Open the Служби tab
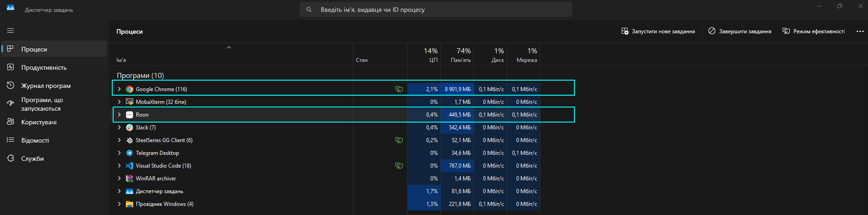The width and height of the screenshot is (868, 215). tap(54, 159)
